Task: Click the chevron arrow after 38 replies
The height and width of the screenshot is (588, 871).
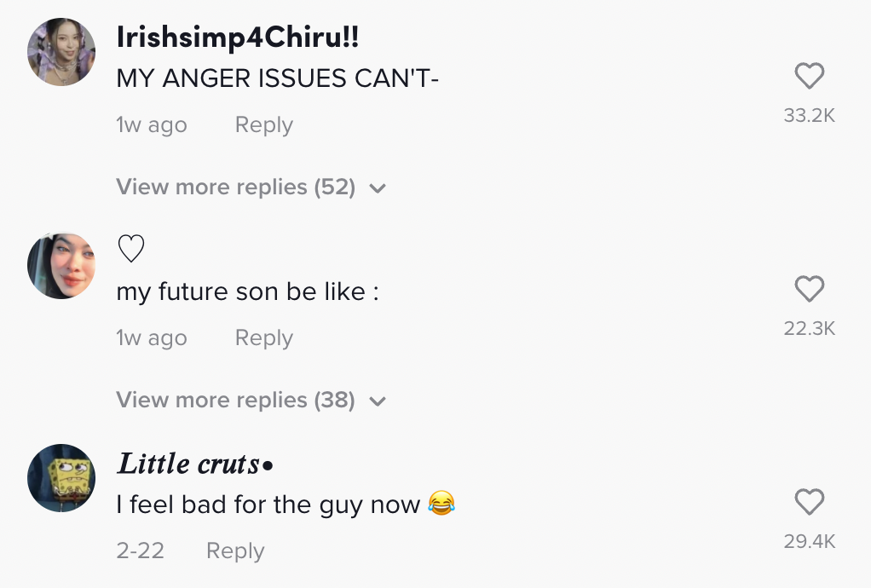Action: [x=378, y=401]
